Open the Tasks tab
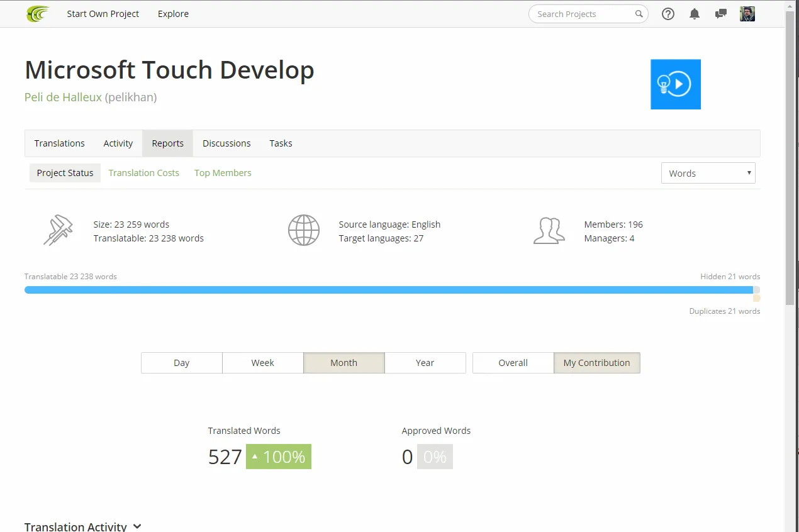Screen dimensions: 799x532 [281, 143]
